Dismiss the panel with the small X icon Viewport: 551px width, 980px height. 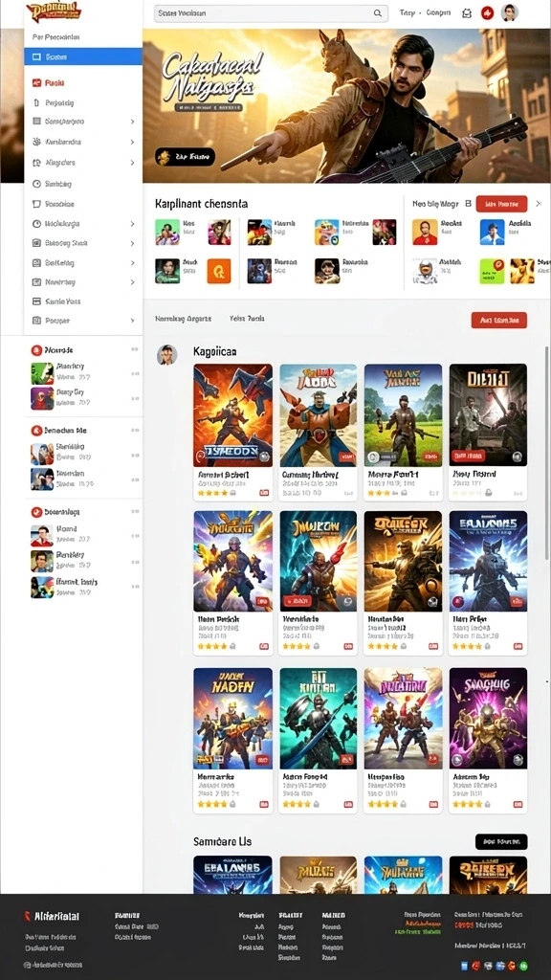click(539, 204)
